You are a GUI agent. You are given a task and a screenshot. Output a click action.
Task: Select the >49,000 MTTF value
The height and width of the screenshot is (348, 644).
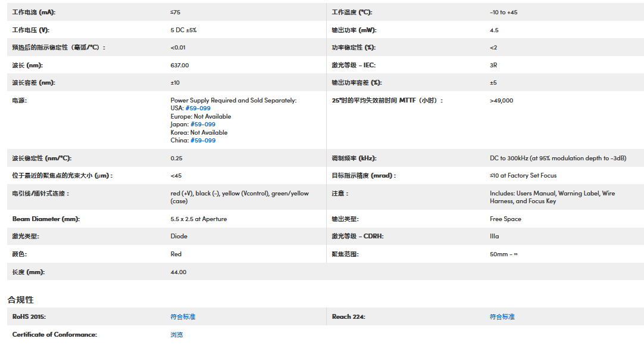(x=501, y=101)
